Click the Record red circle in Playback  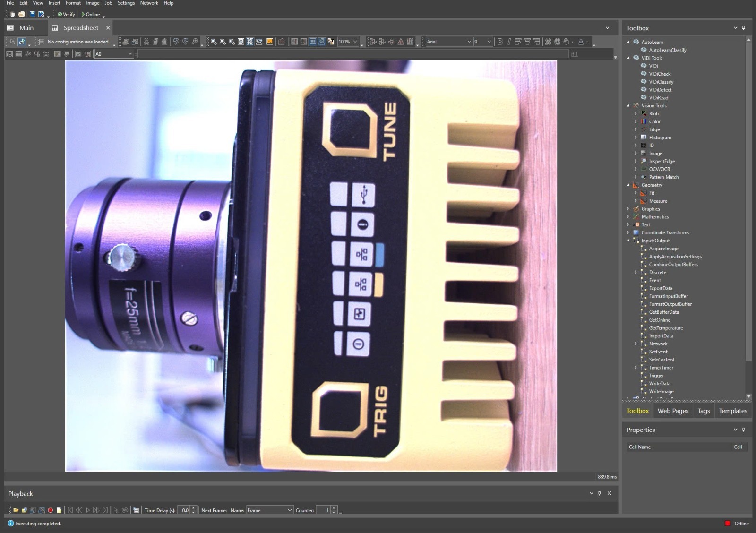[51, 510]
